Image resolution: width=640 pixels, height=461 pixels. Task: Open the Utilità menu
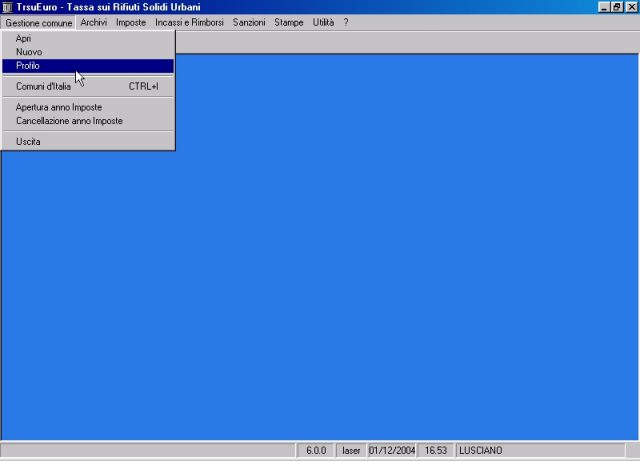pos(323,22)
